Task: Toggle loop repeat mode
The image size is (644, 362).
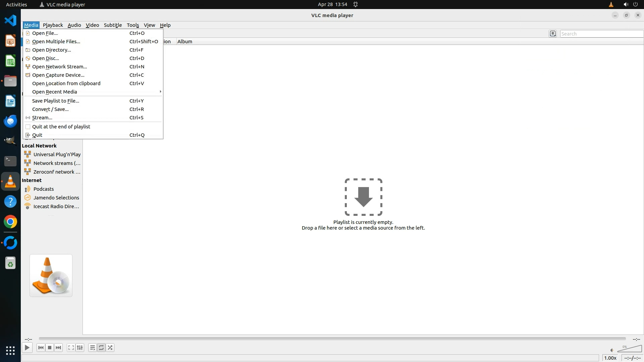Action: tap(101, 348)
